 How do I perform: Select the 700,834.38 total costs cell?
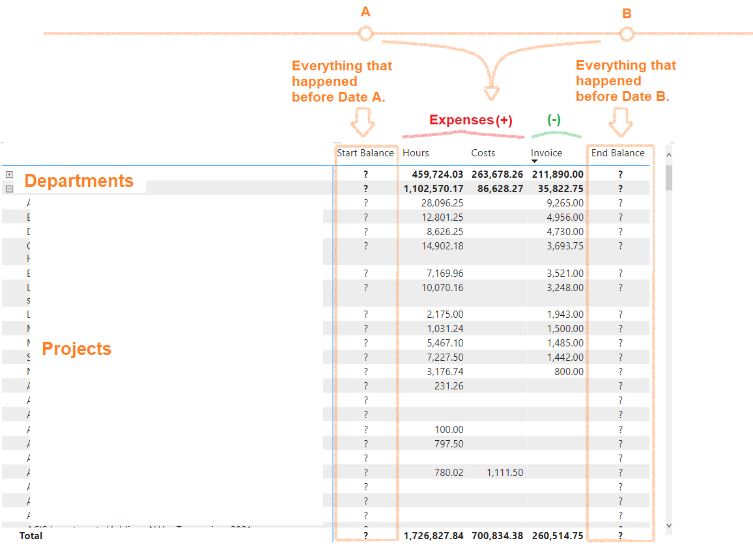coord(497,536)
